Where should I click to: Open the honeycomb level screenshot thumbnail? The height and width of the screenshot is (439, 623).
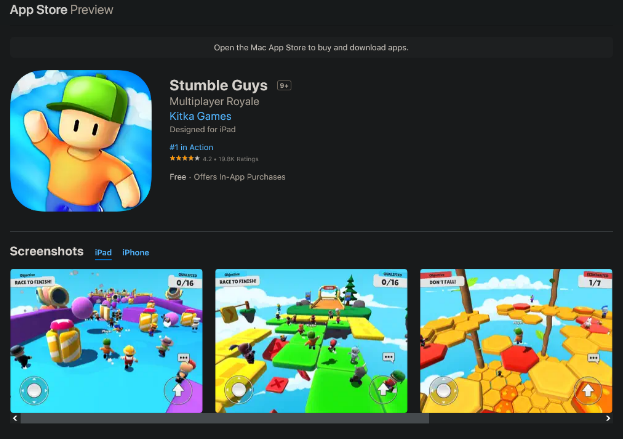[516, 341]
